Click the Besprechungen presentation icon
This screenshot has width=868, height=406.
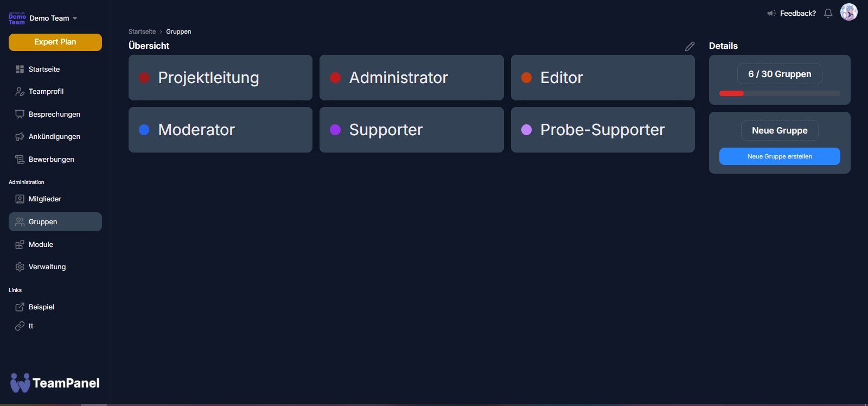tap(20, 115)
